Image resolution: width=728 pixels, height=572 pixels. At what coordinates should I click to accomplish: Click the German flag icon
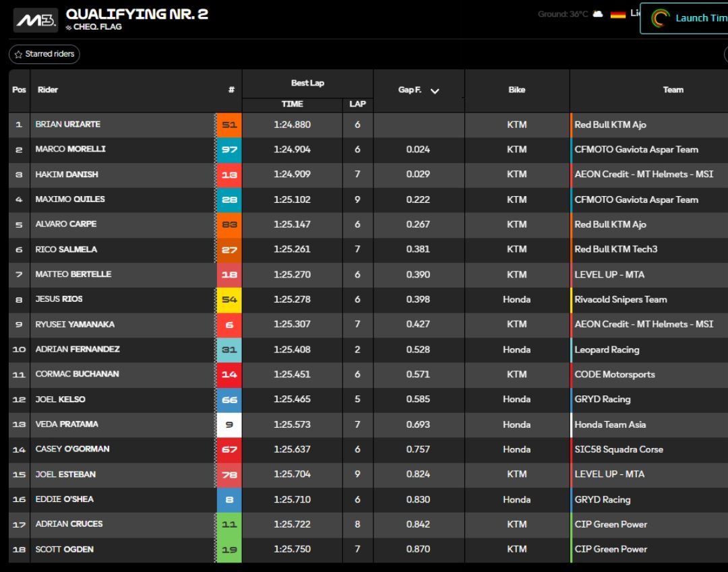618,14
